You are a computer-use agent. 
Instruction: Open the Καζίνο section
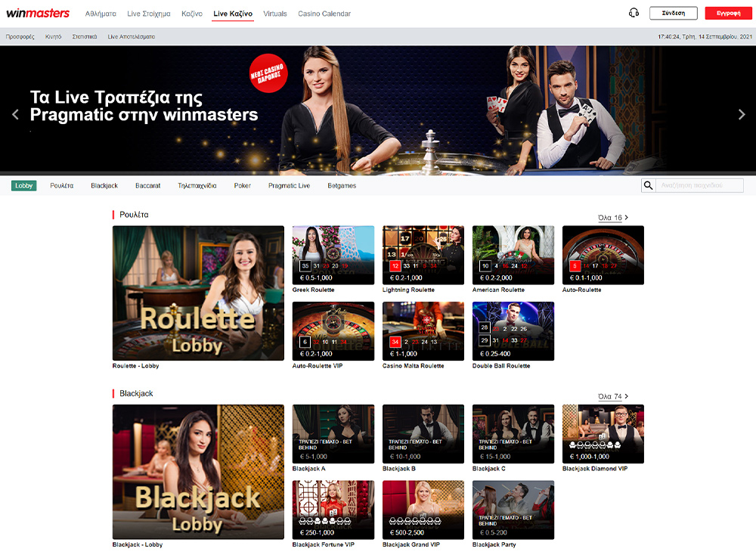pos(192,14)
